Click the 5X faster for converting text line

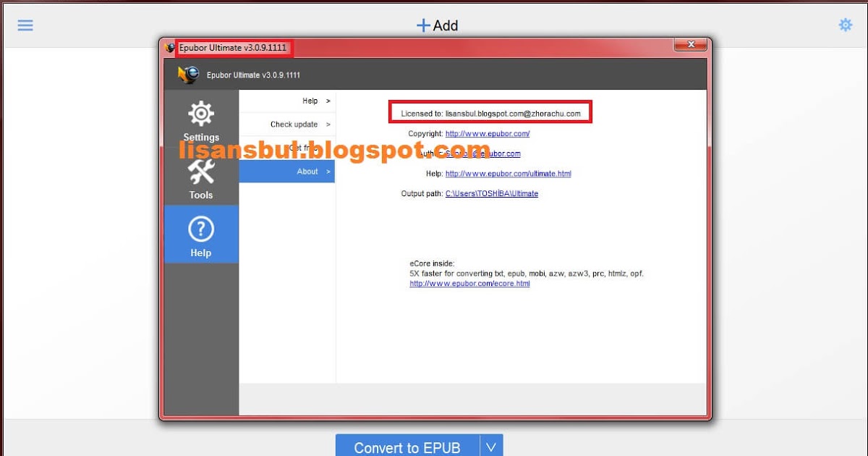pos(527,274)
